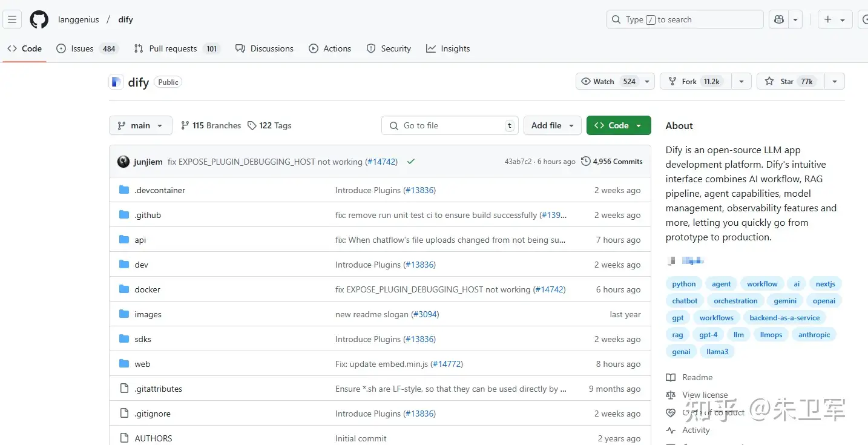Open the web folder
868x445 pixels.
[x=142, y=364]
